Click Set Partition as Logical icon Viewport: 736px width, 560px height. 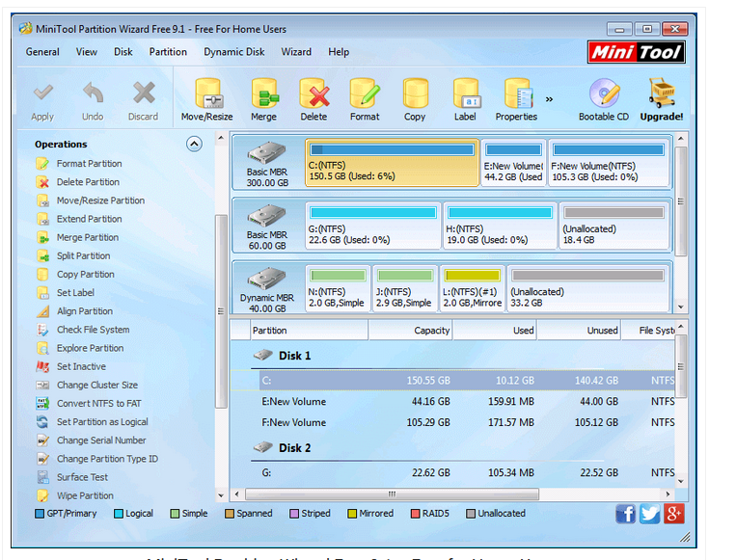(x=42, y=421)
